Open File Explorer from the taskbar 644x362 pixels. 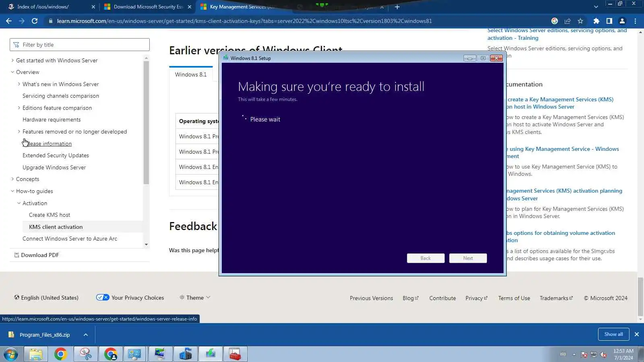[35, 354]
